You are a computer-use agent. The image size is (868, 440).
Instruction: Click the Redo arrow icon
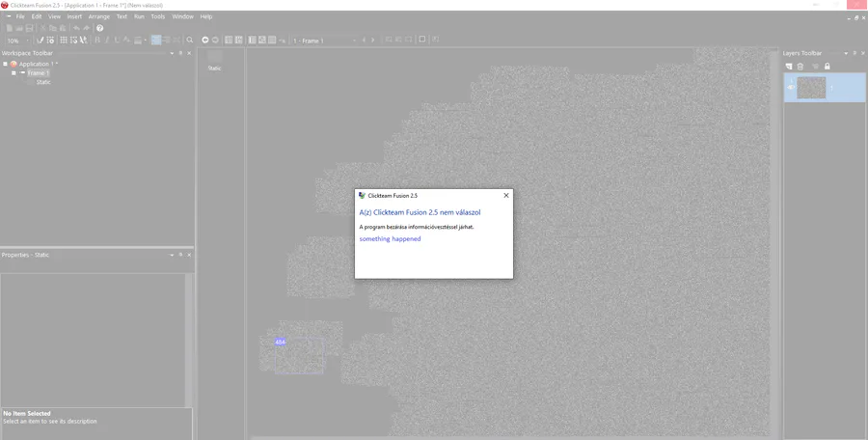(87, 28)
